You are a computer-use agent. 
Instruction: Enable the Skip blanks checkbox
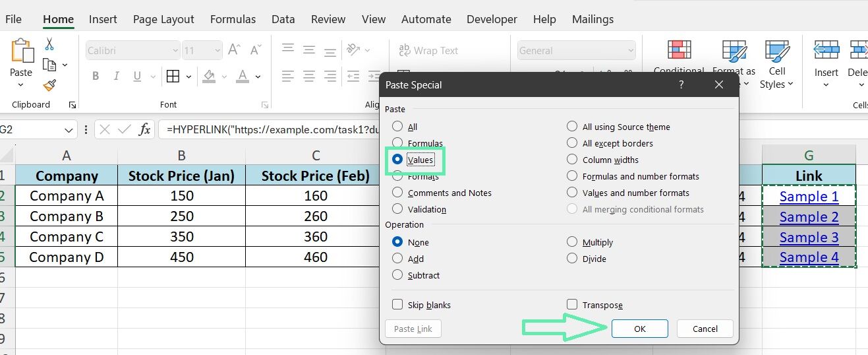397,304
